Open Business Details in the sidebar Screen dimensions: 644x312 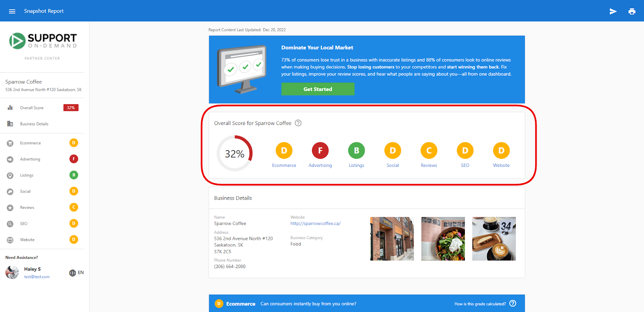click(34, 124)
